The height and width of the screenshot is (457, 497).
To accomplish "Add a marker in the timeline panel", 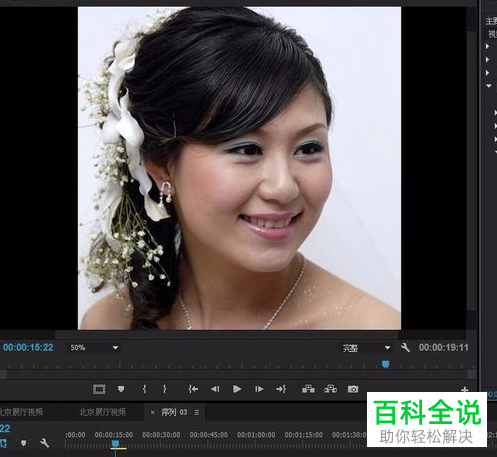I will [x=23, y=443].
